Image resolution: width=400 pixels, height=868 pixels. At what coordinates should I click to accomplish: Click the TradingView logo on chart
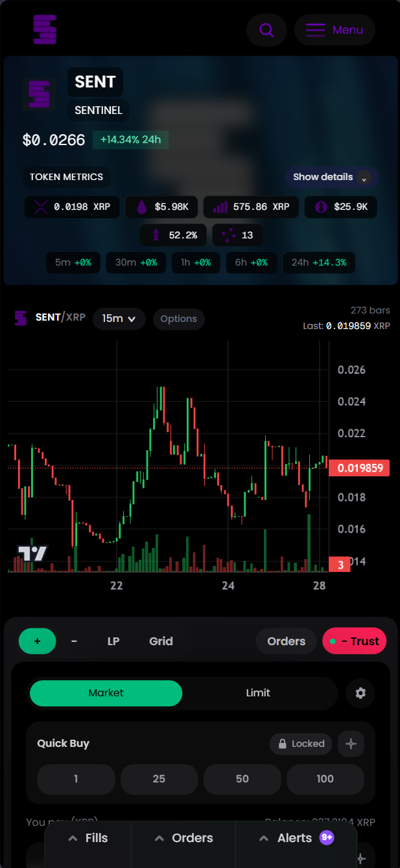(x=32, y=553)
